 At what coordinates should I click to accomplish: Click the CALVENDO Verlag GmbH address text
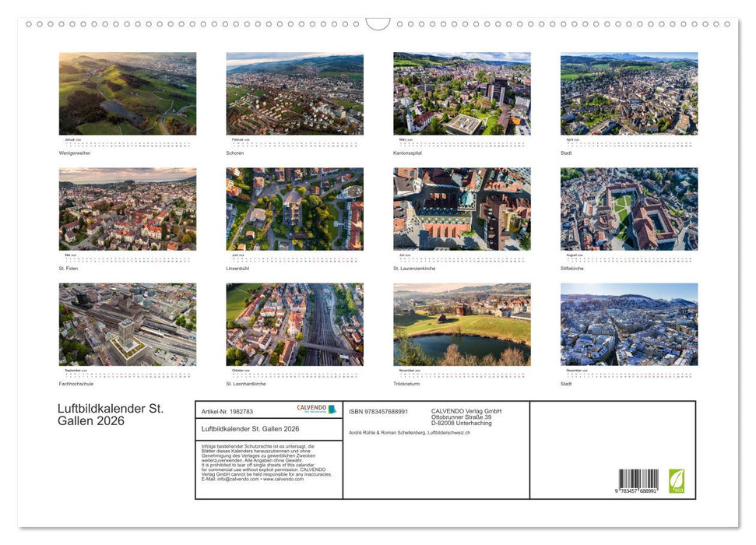pyautogui.click(x=466, y=414)
